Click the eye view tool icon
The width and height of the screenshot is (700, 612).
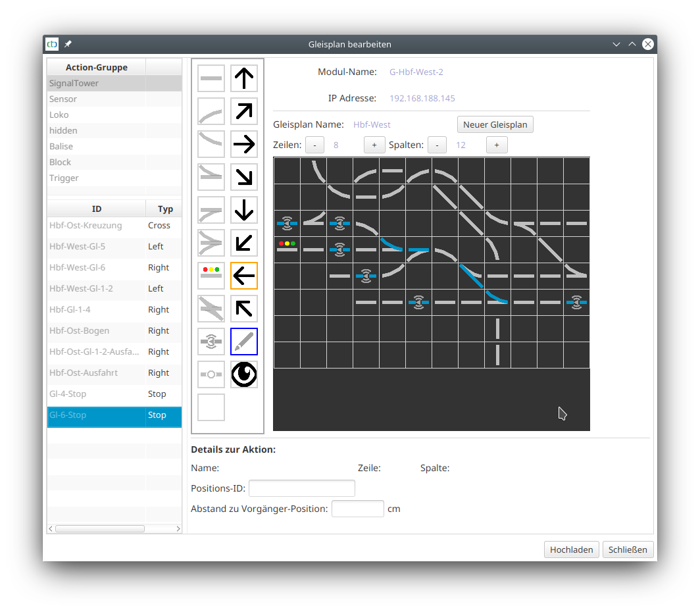(x=244, y=374)
